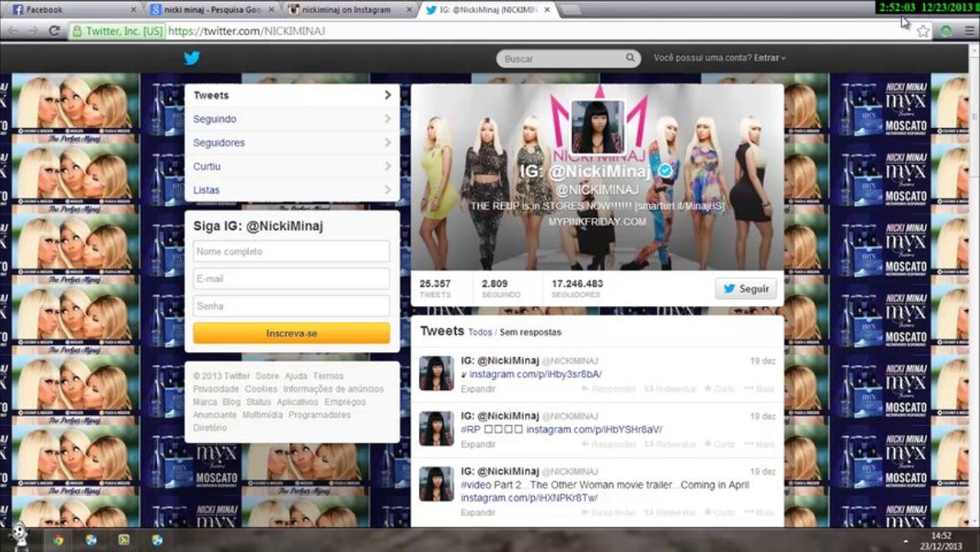The height and width of the screenshot is (552, 980).
Task: Select Listas in the profile sidebar
Action: 292,190
